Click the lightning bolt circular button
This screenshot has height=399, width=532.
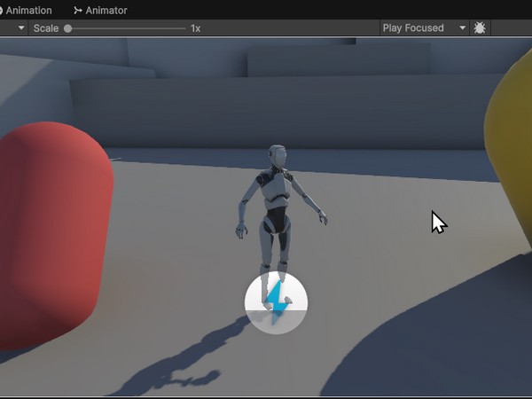[x=276, y=302]
